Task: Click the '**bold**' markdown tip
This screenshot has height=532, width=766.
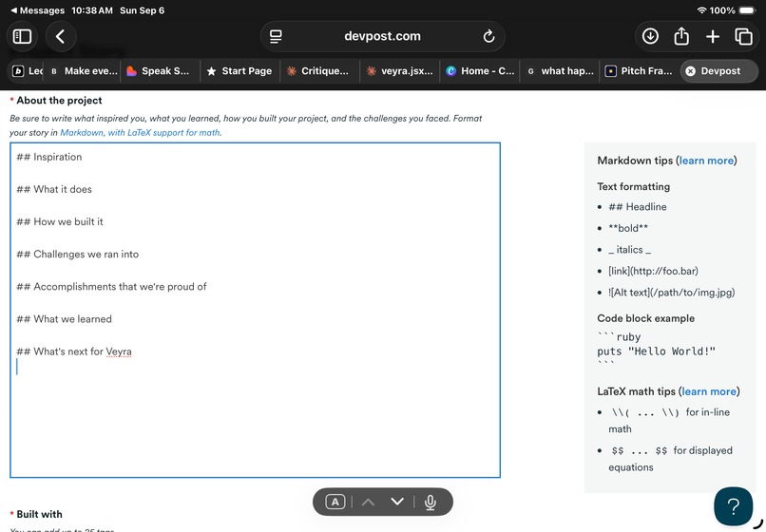Action: click(x=628, y=228)
